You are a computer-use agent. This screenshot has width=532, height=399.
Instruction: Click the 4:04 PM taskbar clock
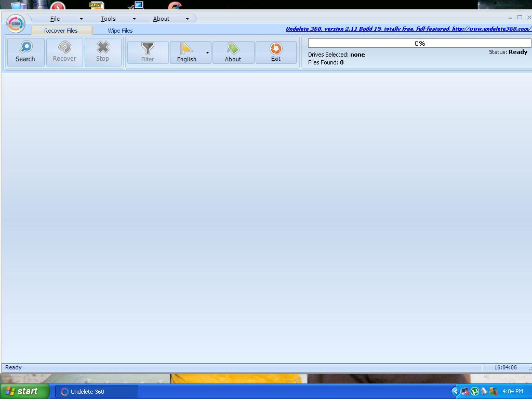513,392
